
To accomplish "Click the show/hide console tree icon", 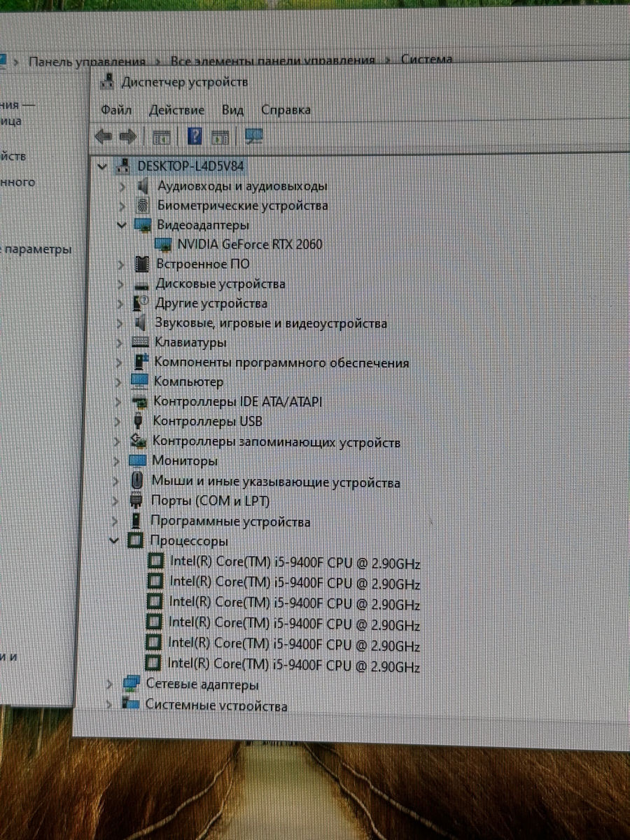I will pos(161,136).
